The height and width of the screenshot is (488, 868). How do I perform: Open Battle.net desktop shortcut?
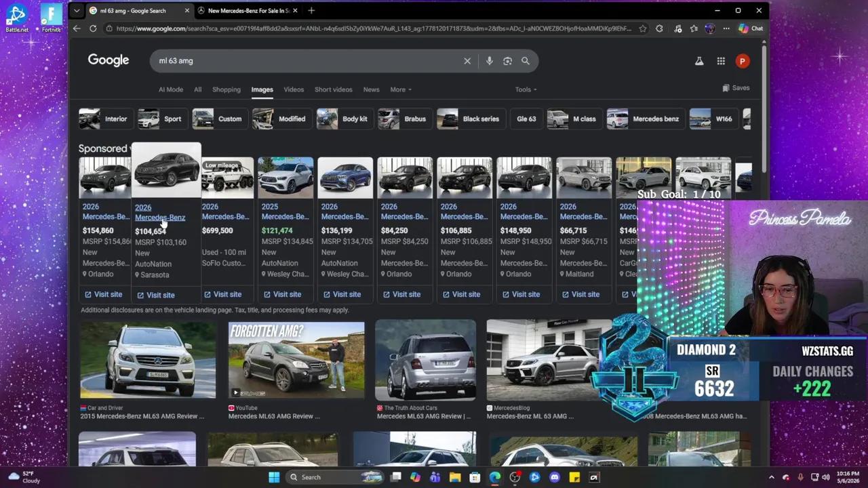[17, 17]
